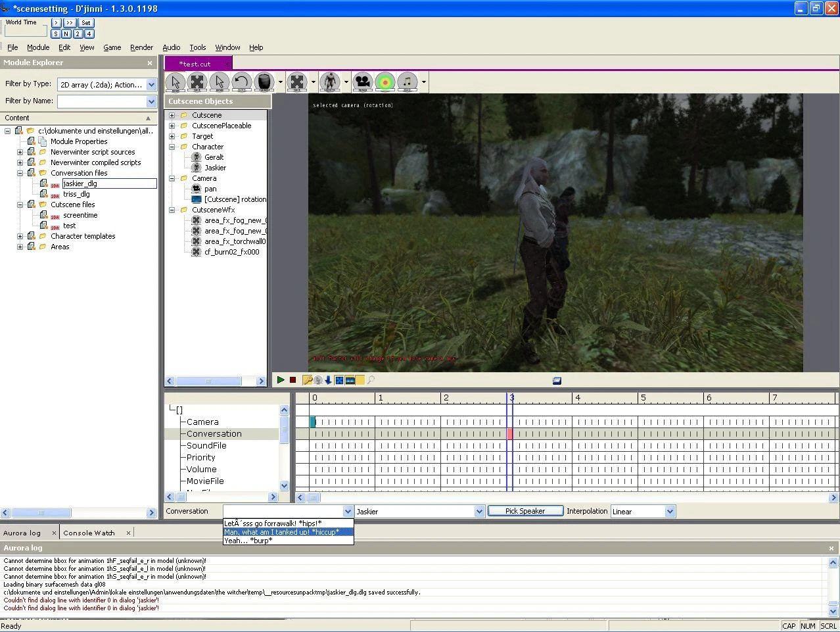
Task: Open the Interpolation Linear dropdown
Action: (x=670, y=511)
